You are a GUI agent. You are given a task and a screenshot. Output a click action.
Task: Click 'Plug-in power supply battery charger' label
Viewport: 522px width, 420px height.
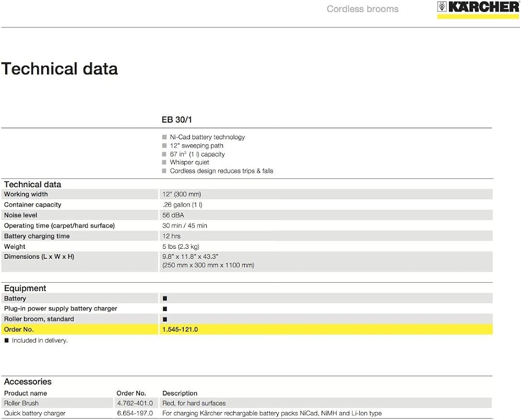(61, 308)
